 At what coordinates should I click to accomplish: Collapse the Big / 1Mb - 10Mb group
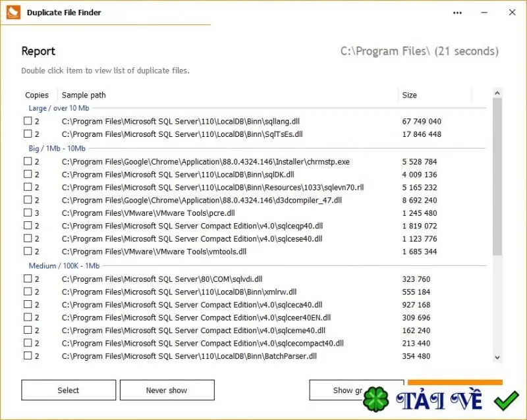57,149
